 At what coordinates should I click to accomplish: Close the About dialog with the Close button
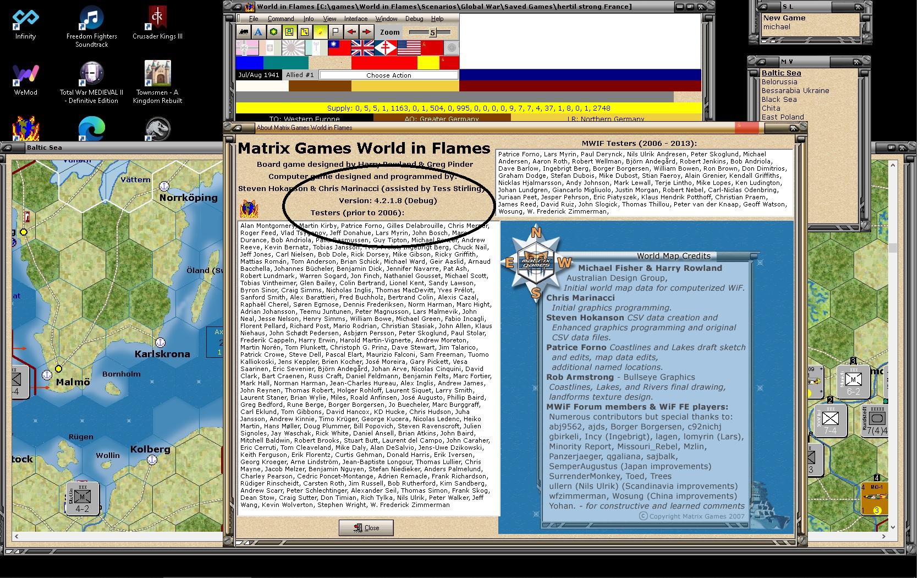point(366,528)
